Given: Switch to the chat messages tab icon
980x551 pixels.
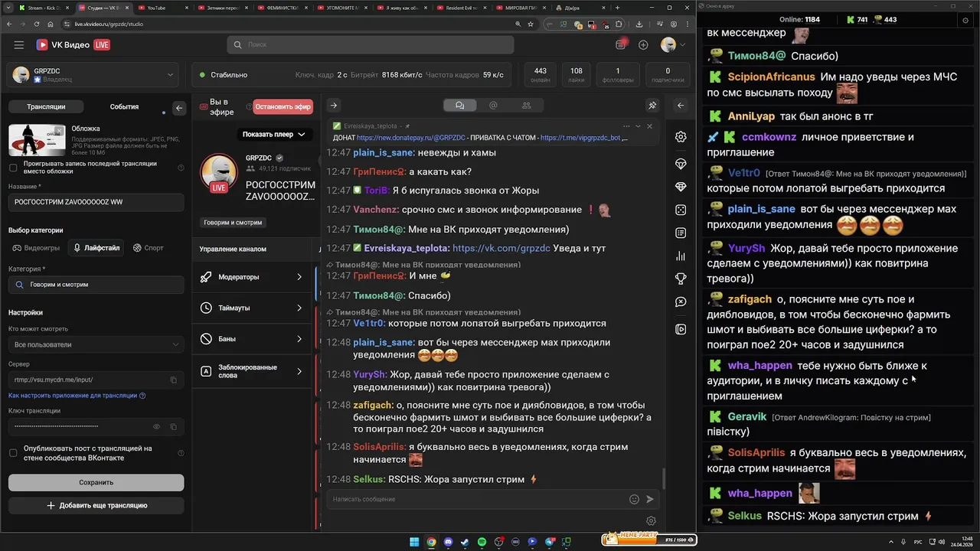Looking at the screenshot, I should (459, 106).
